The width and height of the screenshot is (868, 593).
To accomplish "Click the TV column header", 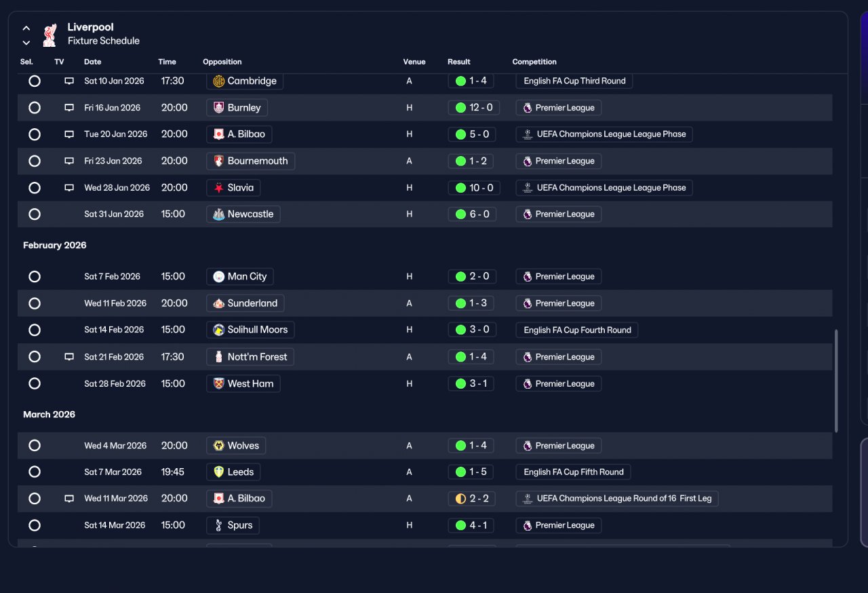I will [60, 62].
